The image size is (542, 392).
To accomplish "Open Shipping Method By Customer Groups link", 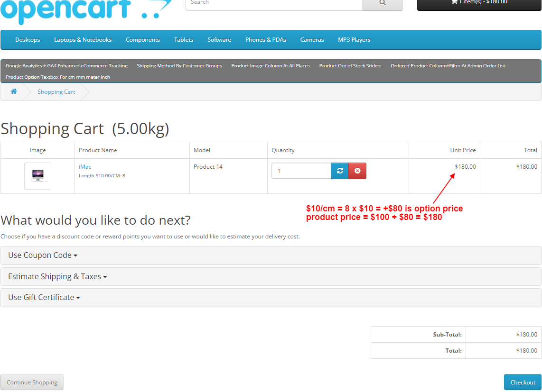I will pos(179,65).
